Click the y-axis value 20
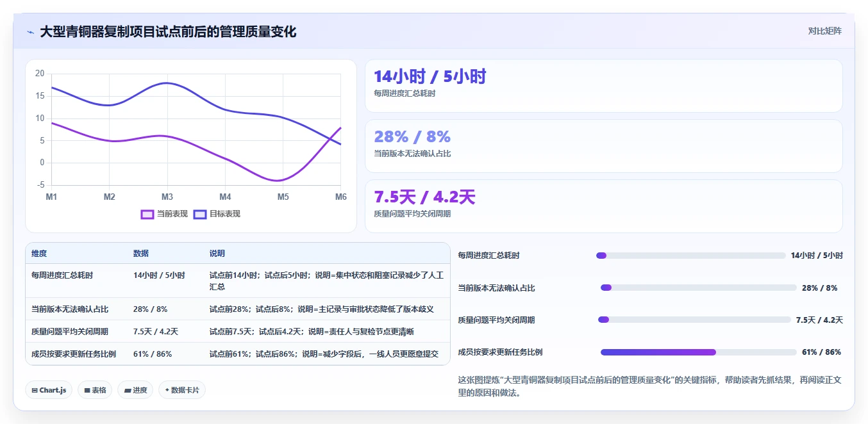Viewport: 868px width, 424px height. [x=40, y=74]
